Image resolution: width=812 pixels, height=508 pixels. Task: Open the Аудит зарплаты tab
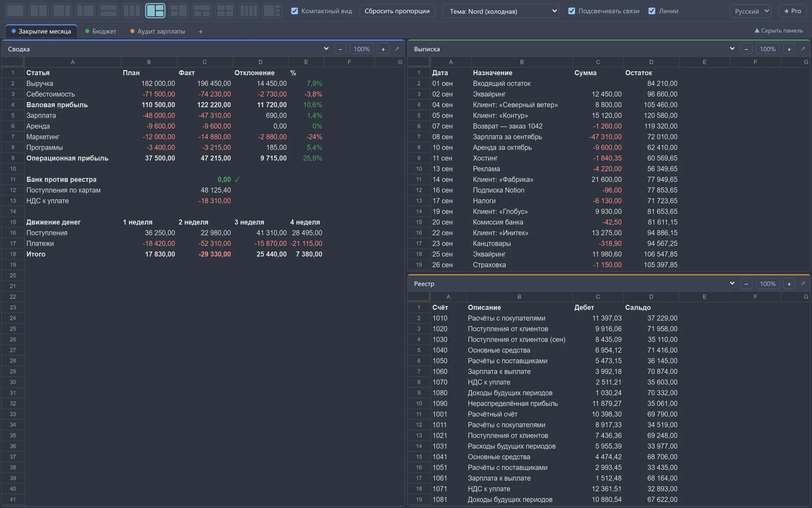coord(158,31)
